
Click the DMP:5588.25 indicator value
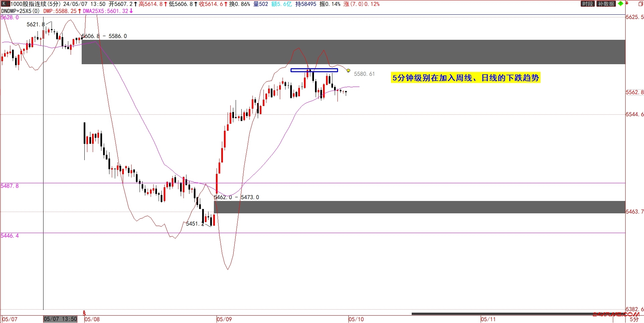(x=60, y=11)
